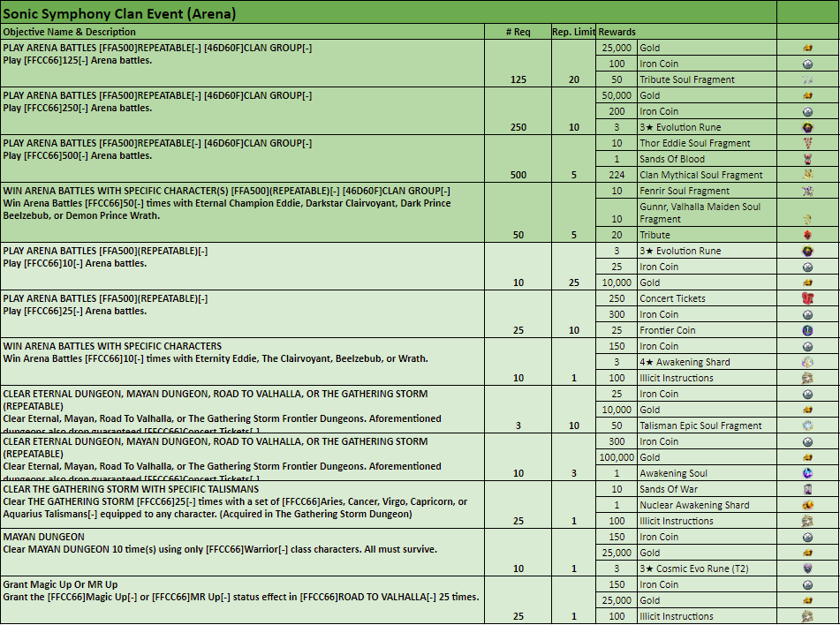Select the 'Play 10 Arena battles' objective cell
840x625 pixels.
(243, 267)
